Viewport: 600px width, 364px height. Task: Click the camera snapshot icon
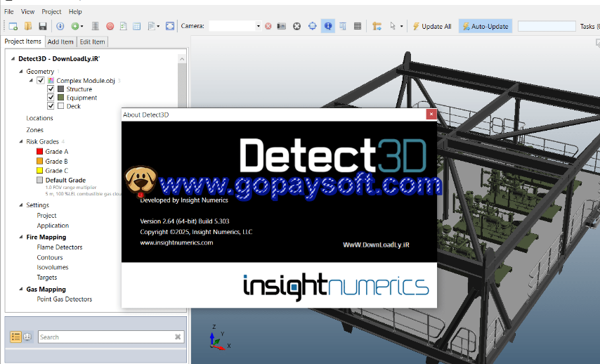282,26
